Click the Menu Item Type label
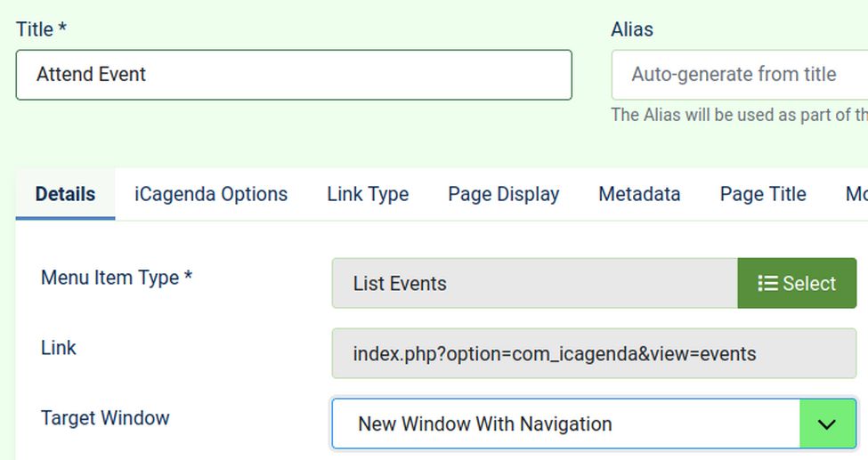Screen dimensions: 868x460 coord(117,278)
